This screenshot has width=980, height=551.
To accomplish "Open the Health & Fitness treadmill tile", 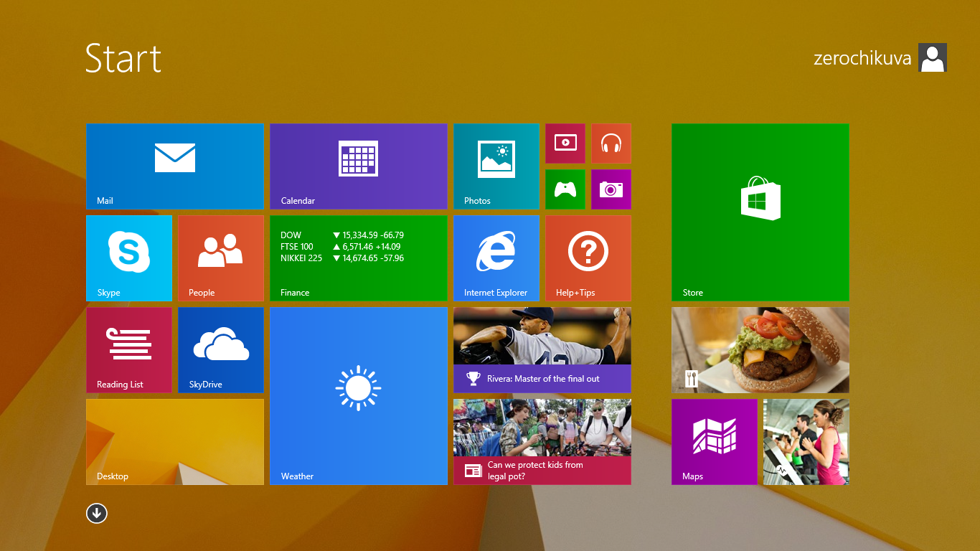I will pos(806,442).
